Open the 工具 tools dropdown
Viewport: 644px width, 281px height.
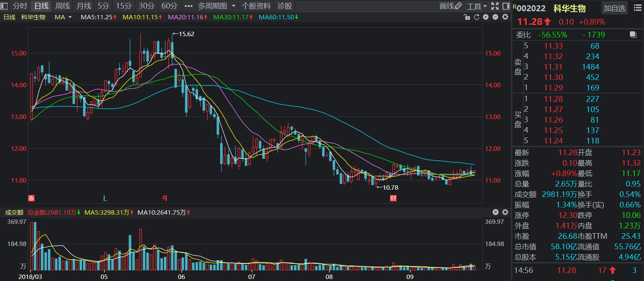477,6
